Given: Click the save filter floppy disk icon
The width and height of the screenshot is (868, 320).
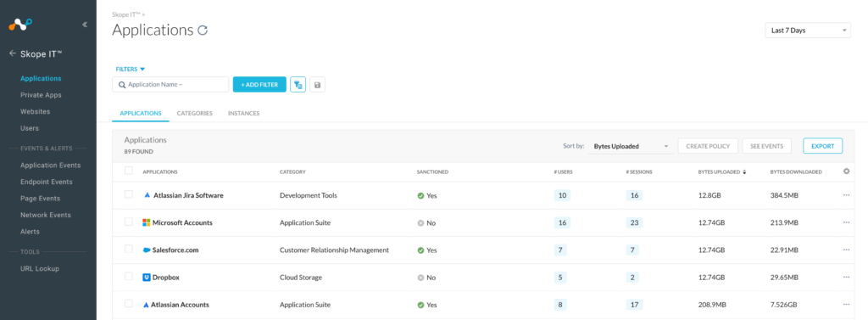Looking at the screenshot, I should 317,84.
